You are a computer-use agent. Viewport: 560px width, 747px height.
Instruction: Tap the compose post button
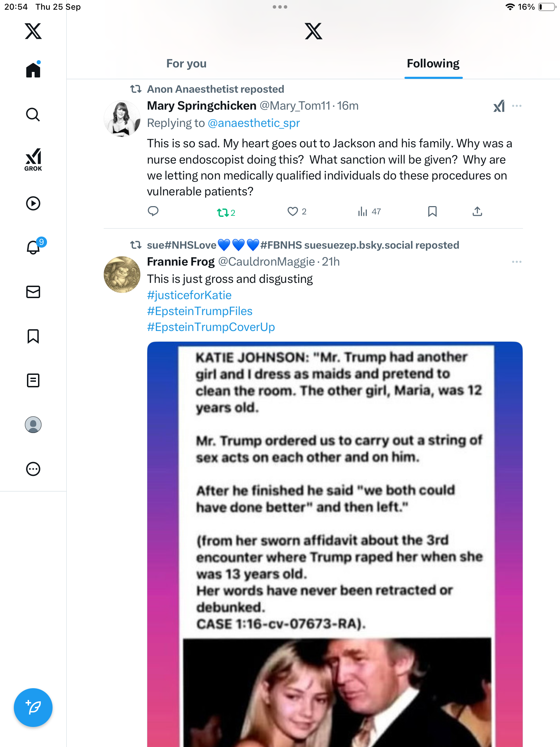coord(33,708)
